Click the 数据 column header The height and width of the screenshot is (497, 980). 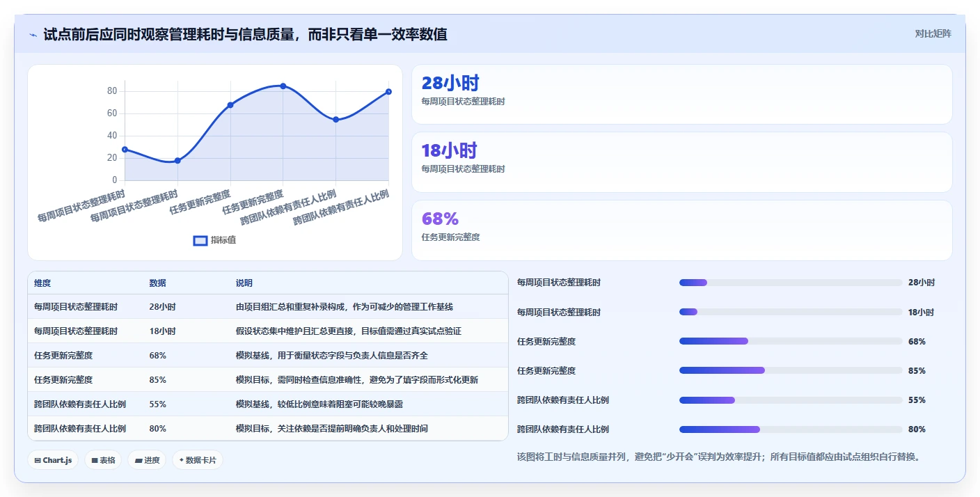tap(157, 283)
